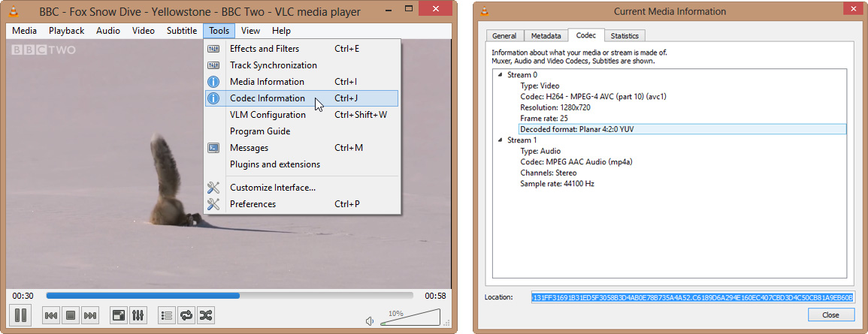Image resolution: width=868 pixels, height=334 pixels.
Task: Select the Codec tab
Action: coord(586,35)
